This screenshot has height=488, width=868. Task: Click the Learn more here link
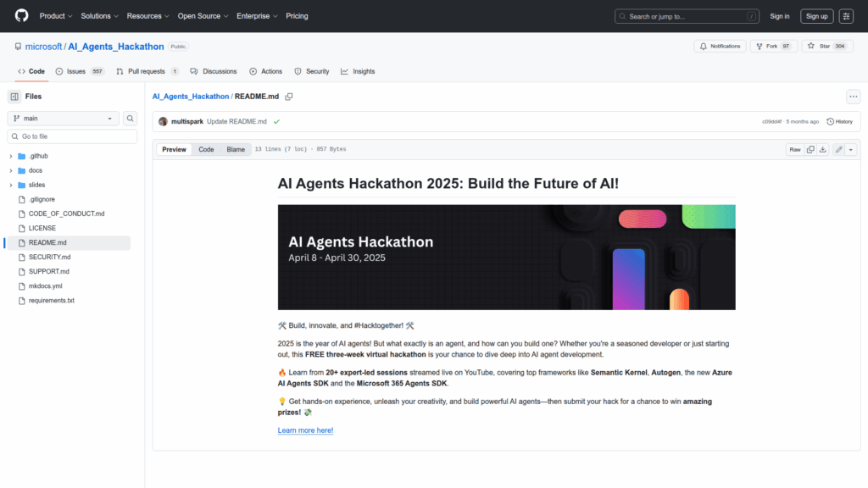click(x=305, y=430)
